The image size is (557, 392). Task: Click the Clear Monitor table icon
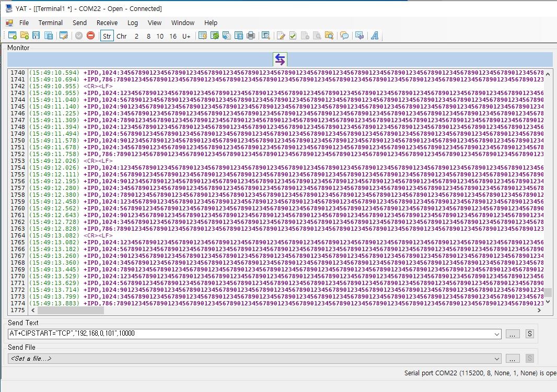[x=203, y=35]
